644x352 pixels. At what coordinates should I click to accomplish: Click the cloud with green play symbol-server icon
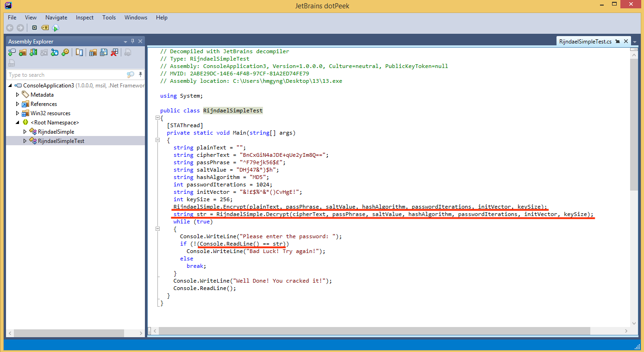[55, 28]
